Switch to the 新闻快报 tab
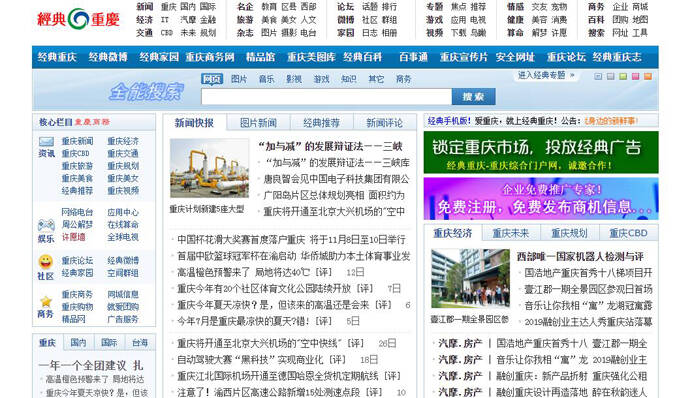The height and width of the screenshot is (398, 690). pyautogui.click(x=194, y=123)
